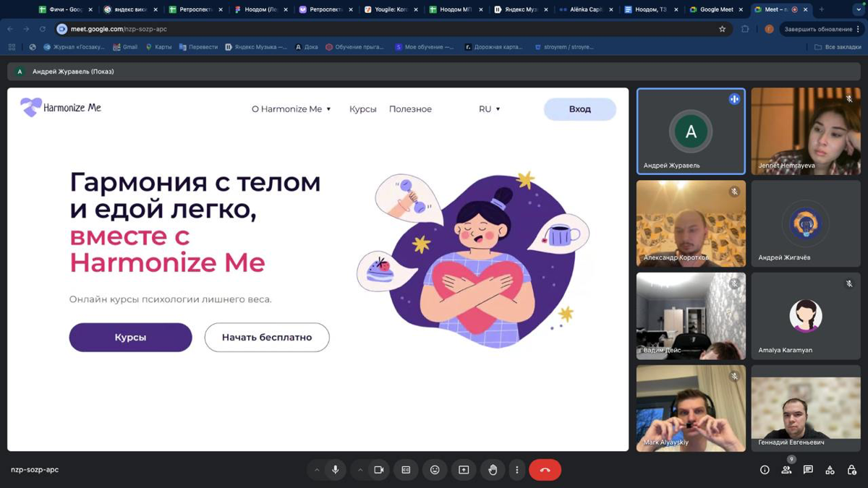Open the Курсы navigation item
Image resolution: width=868 pixels, height=488 pixels.
pos(363,109)
